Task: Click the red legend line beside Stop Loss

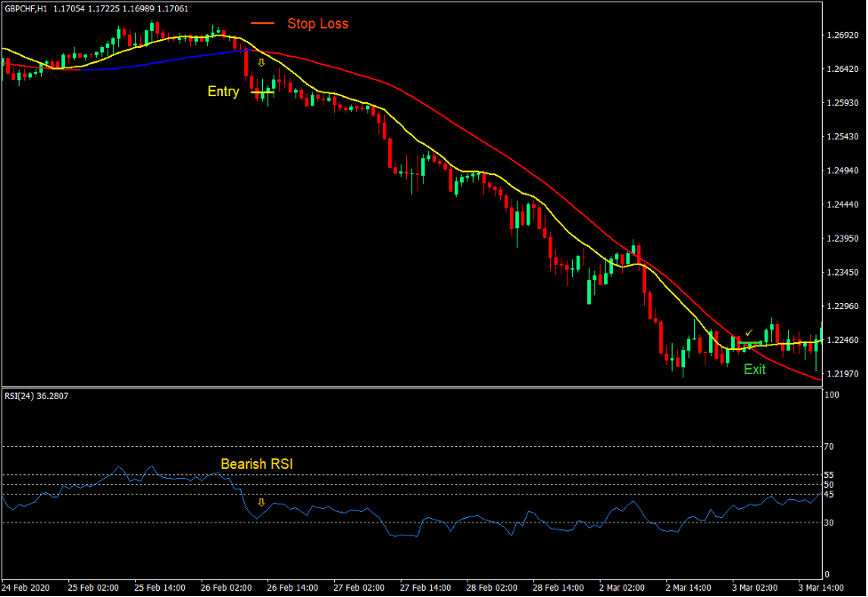Action: 262,24
